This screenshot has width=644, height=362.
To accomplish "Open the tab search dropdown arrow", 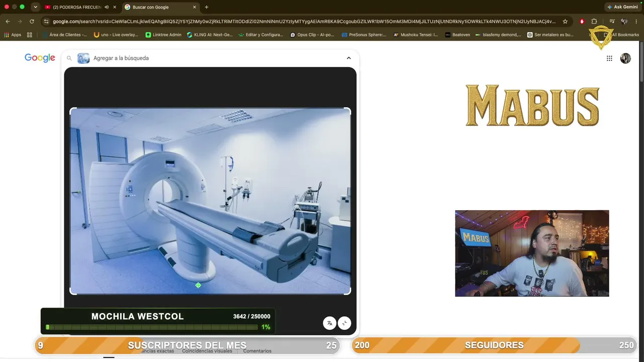I will (x=35, y=7).
